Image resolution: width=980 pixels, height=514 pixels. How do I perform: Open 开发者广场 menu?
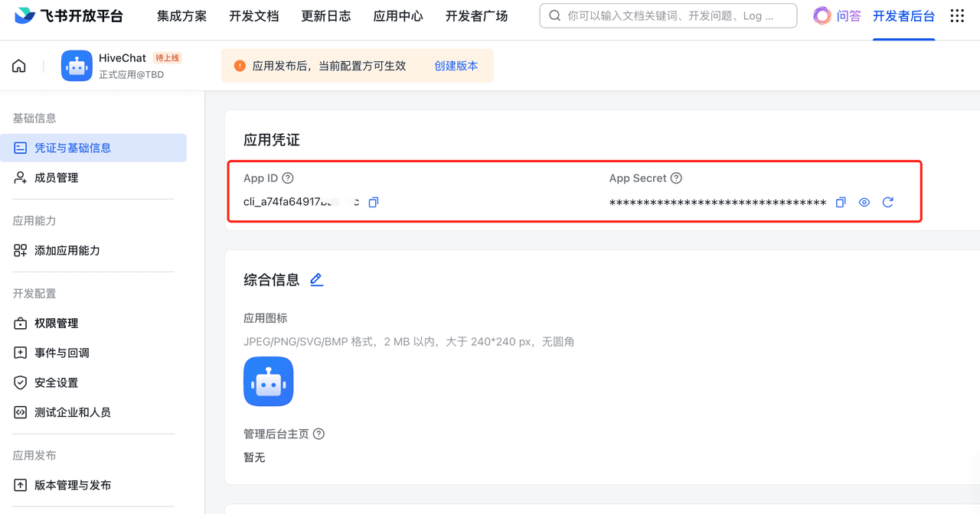pos(476,16)
